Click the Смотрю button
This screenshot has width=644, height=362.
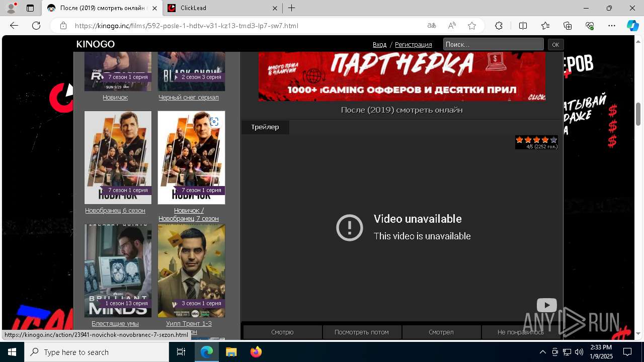tap(282, 332)
